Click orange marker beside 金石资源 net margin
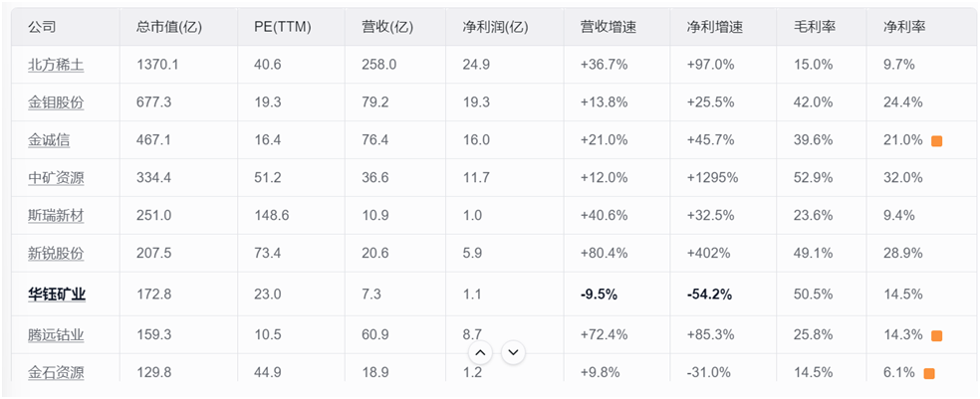 929,374
